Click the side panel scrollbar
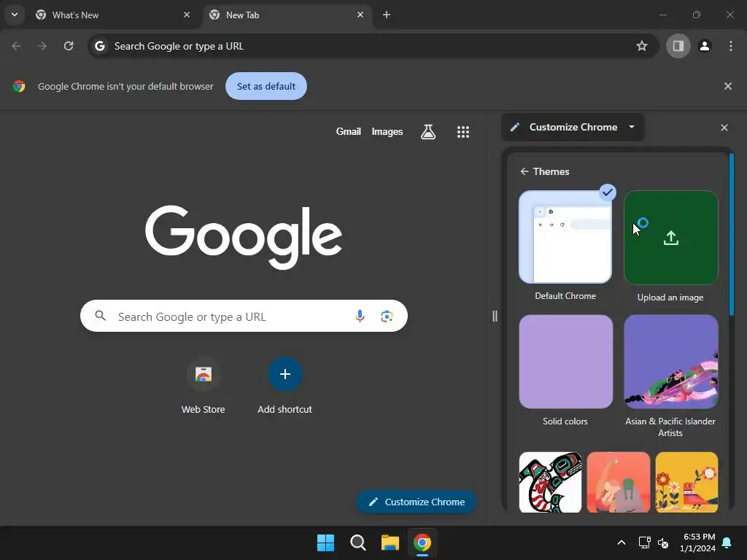The image size is (747, 560). tap(731, 234)
